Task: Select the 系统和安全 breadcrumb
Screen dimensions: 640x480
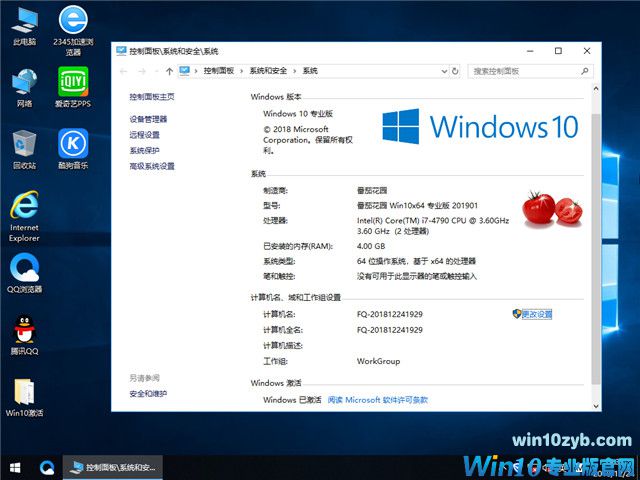Action: [x=268, y=71]
